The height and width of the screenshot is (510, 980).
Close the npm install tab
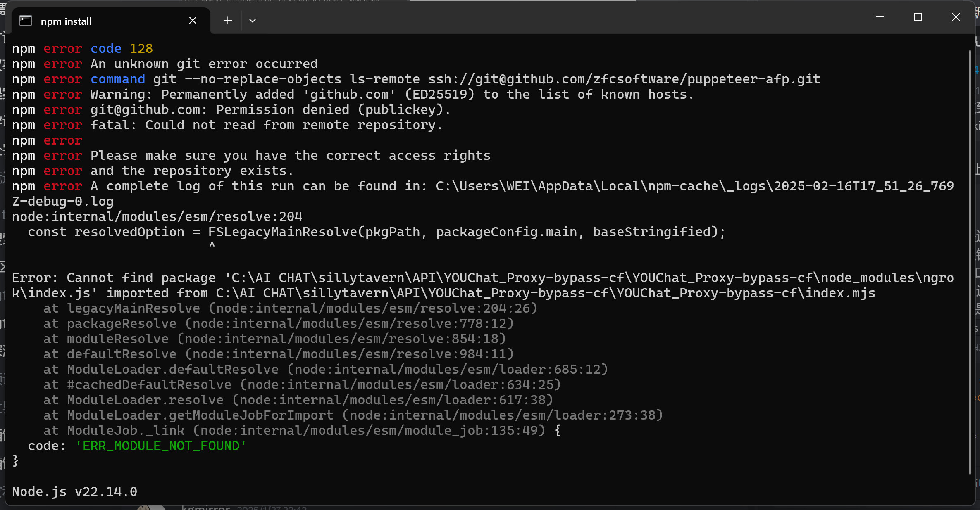pyautogui.click(x=193, y=20)
